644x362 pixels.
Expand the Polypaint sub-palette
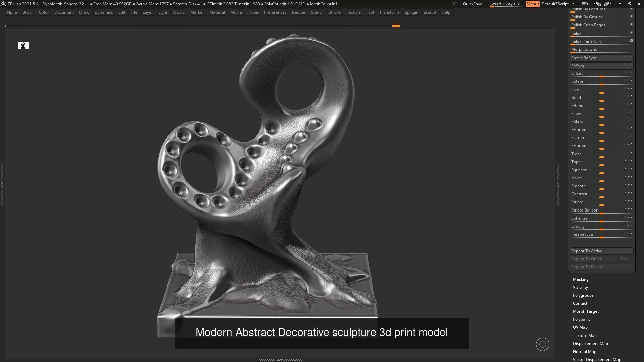click(581, 319)
